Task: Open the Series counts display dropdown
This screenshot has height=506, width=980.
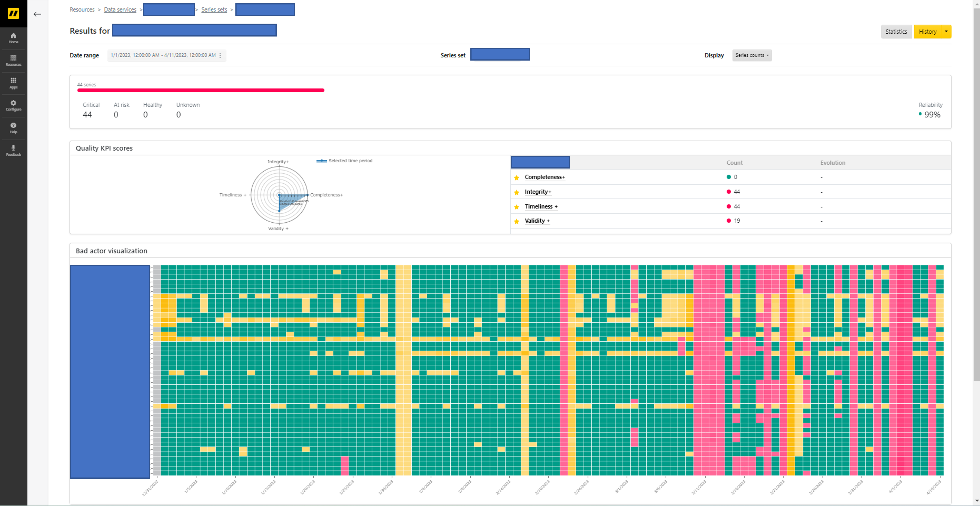Action: [x=752, y=55]
